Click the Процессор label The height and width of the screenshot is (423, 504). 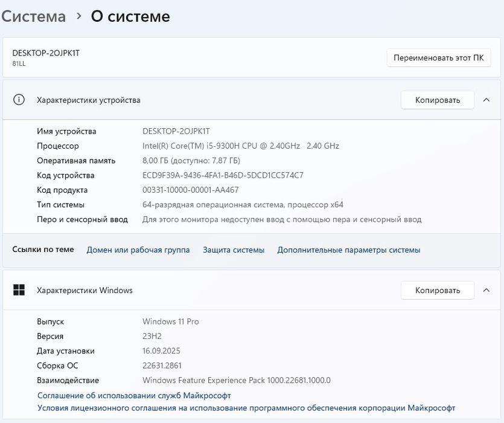click(x=58, y=146)
